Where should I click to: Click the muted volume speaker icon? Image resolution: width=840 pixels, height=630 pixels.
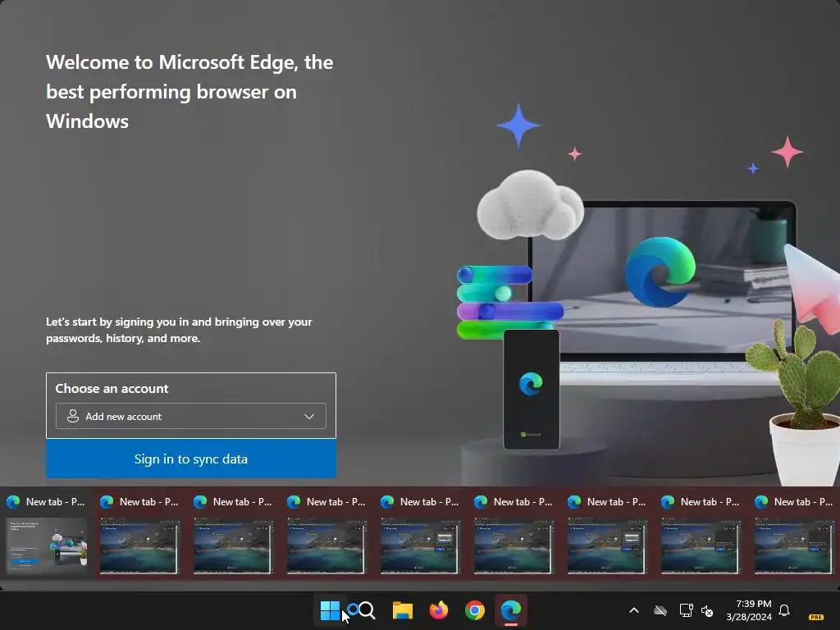pyautogui.click(x=707, y=610)
